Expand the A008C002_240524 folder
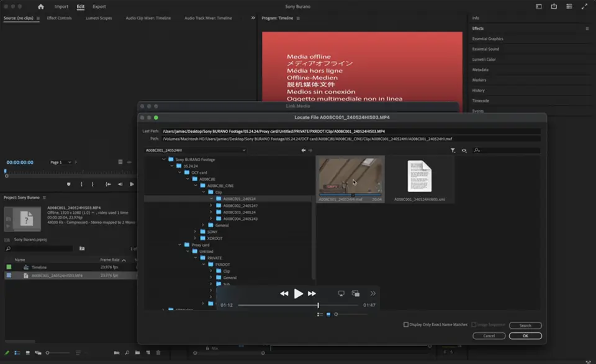Screen dimensions: 596x364 211,205
